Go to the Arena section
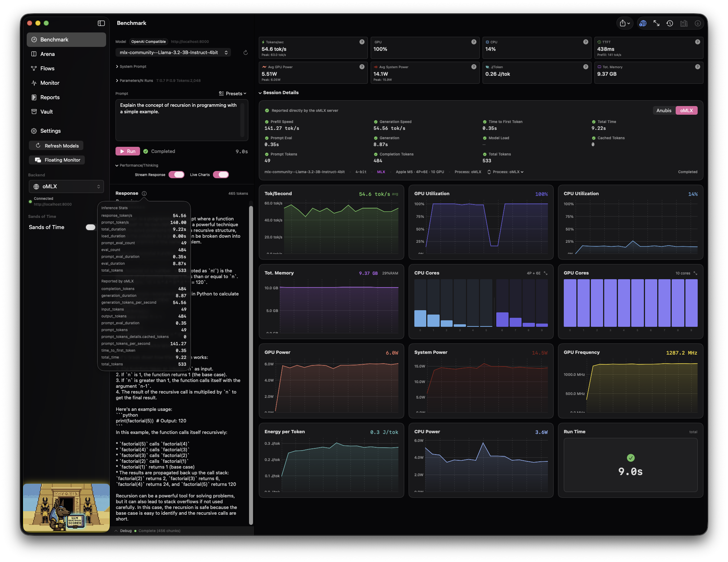The image size is (728, 562). tap(66, 54)
